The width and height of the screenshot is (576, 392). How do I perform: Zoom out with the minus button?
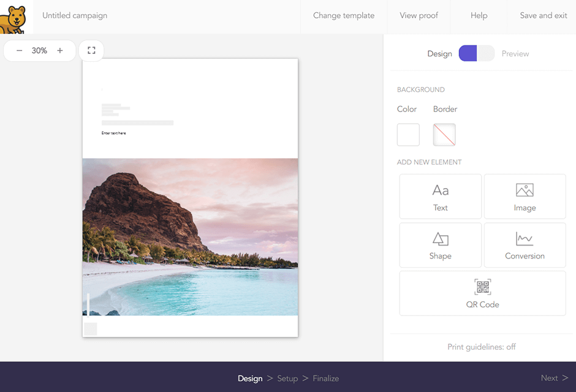(x=20, y=51)
